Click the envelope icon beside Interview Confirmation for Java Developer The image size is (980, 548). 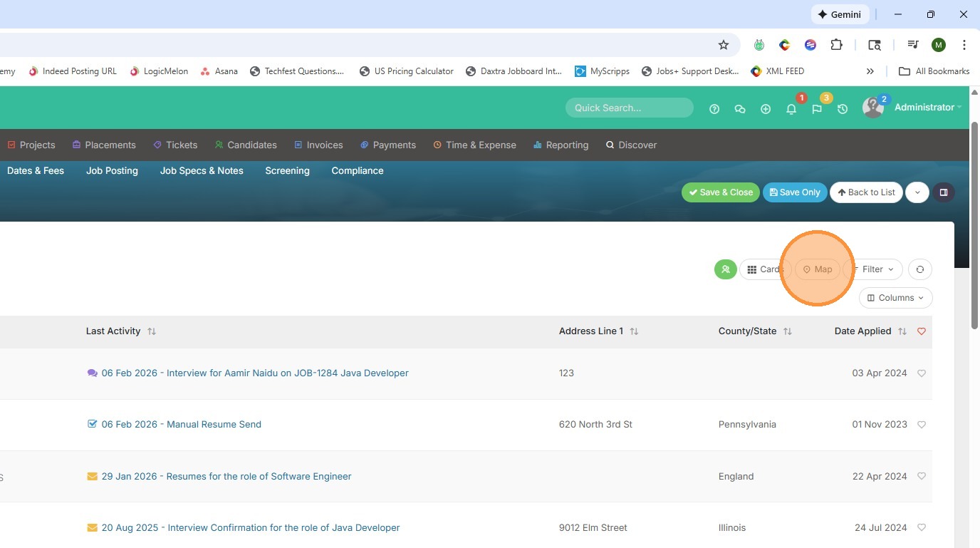[x=92, y=528]
